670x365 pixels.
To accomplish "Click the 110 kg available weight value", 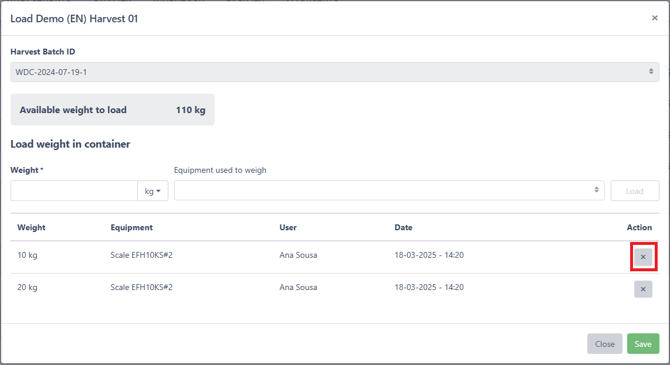I will pos(191,110).
